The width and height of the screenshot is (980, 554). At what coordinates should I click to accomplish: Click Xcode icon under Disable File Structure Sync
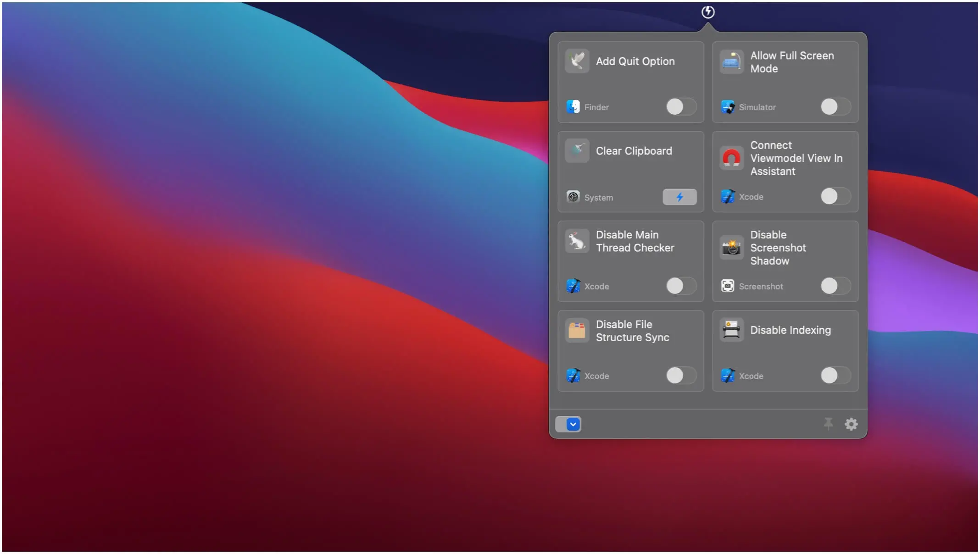573,376
